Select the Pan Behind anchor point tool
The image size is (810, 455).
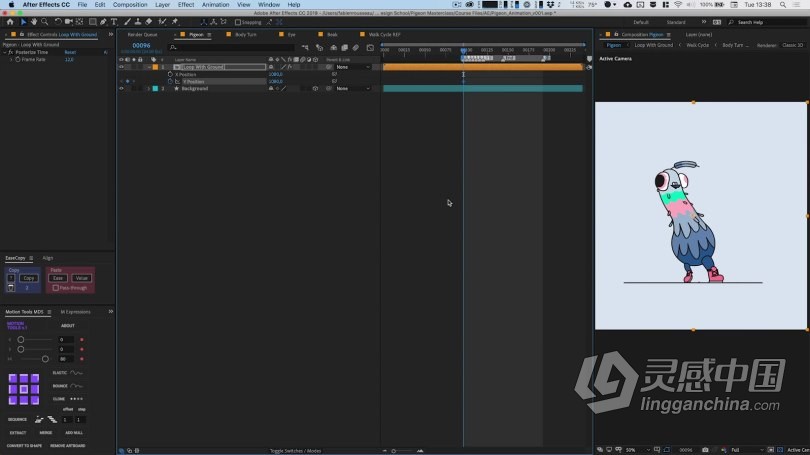pos(80,22)
